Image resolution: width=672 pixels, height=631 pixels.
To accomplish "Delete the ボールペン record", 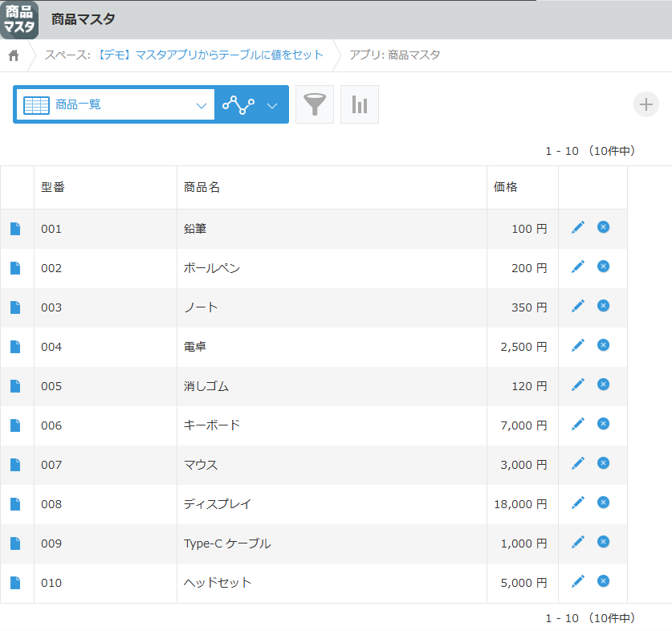I will click(x=604, y=267).
